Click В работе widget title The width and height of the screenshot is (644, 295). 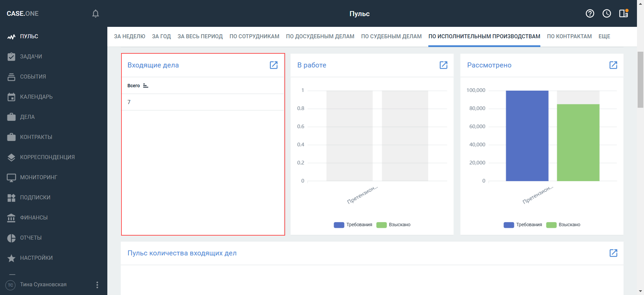(x=312, y=65)
